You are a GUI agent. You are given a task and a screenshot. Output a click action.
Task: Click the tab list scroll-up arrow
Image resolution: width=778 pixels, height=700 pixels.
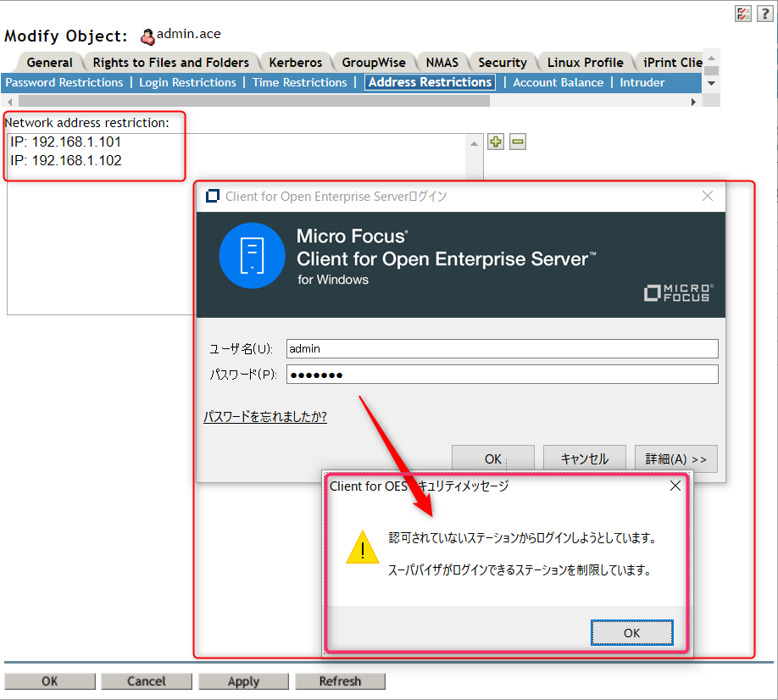(712, 58)
